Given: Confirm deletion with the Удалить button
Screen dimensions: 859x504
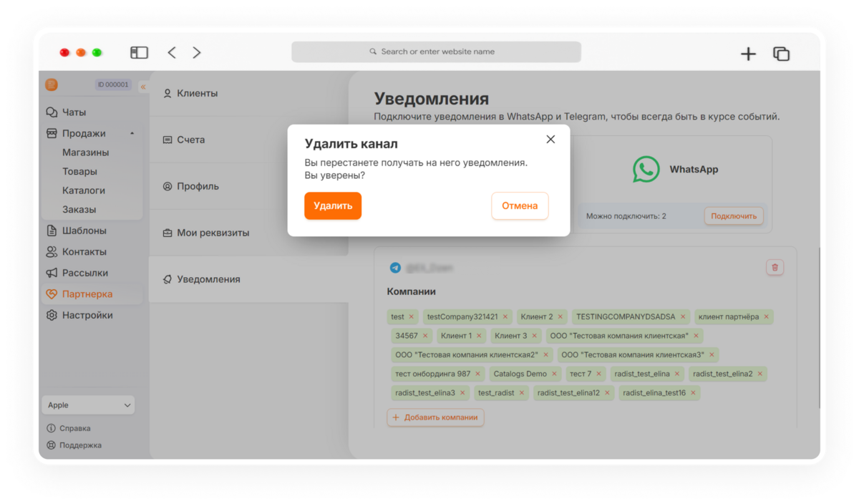Looking at the screenshot, I should [333, 205].
